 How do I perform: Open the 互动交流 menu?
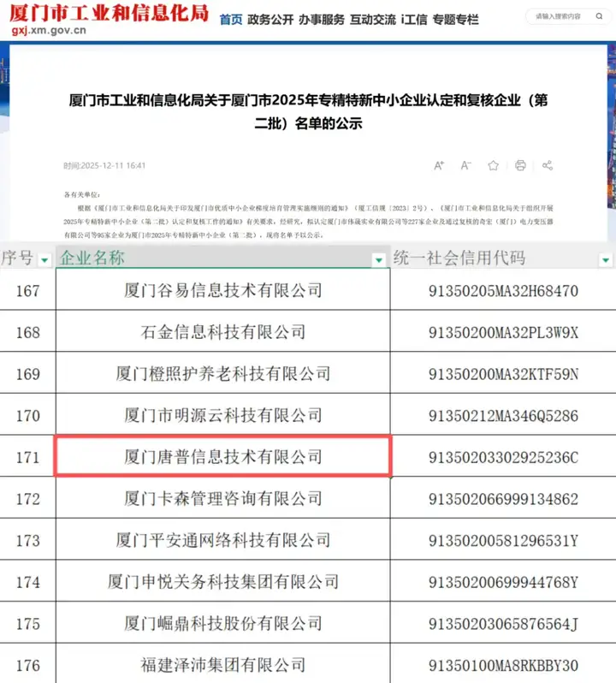pyautogui.click(x=373, y=20)
